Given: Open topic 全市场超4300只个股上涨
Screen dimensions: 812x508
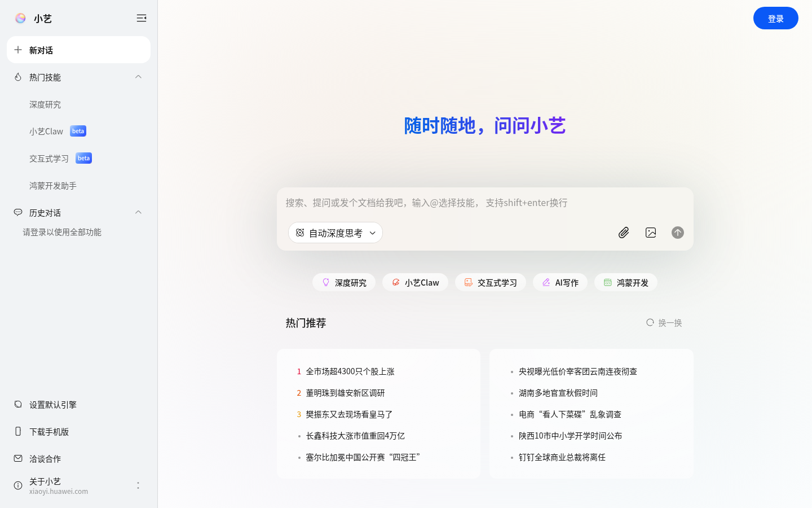Looking at the screenshot, I should 350,371.
